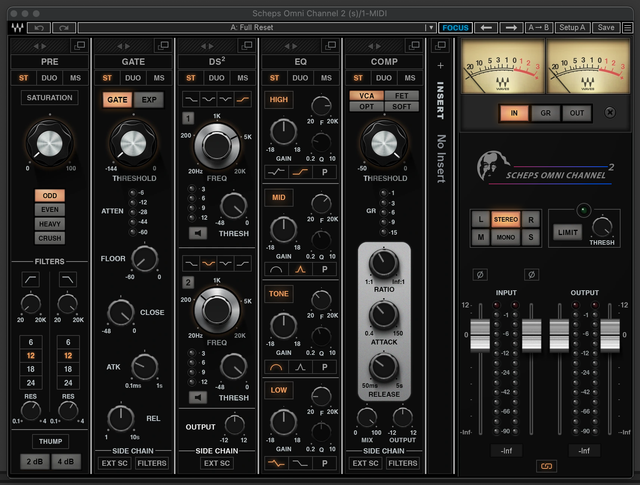Click the left INPUT fader
Image resolution: width=640 pixels, height=485 pixels.
coord(480,336)
